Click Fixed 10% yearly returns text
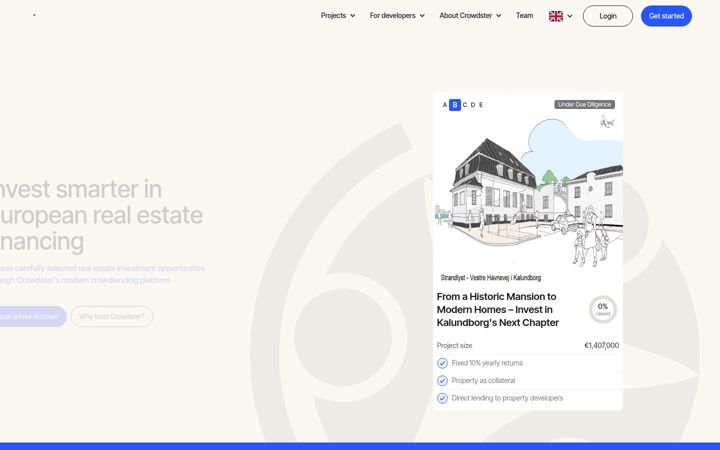Viewport: 720px width, 450px height. pyautogui.click(x=487, y=363)
